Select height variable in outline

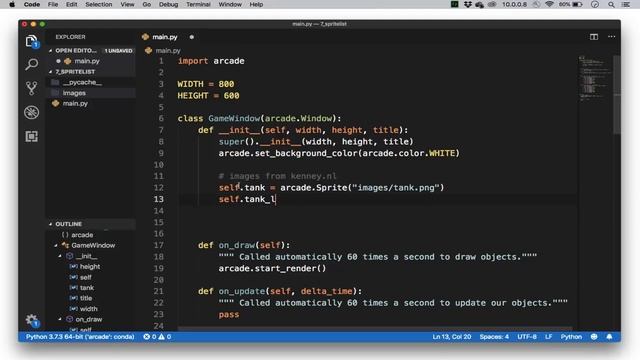90,267
